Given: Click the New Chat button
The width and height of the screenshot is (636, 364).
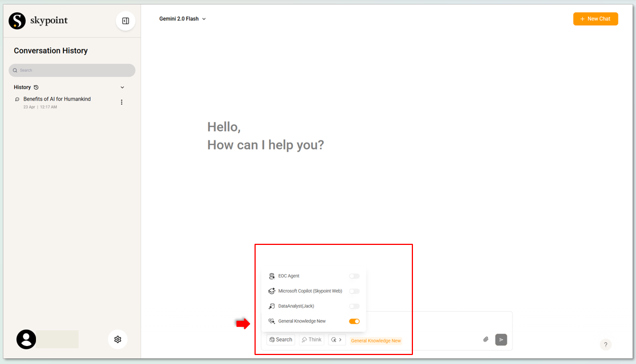Looking at the screenshot, I should 595,19.
